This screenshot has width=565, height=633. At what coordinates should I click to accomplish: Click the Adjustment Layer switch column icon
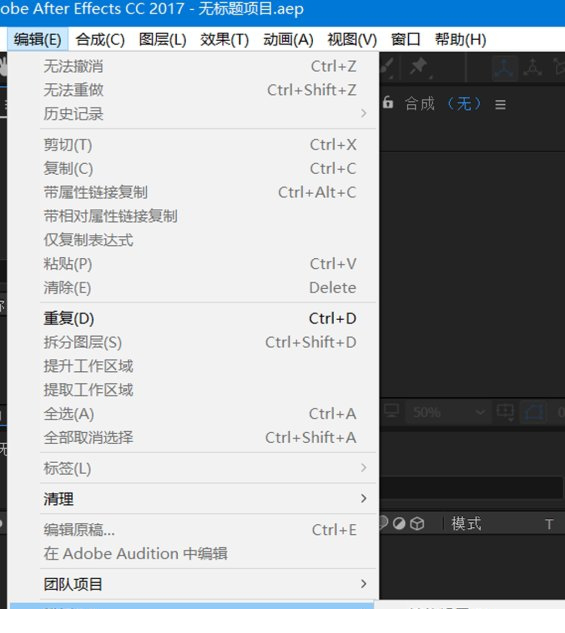399,524
